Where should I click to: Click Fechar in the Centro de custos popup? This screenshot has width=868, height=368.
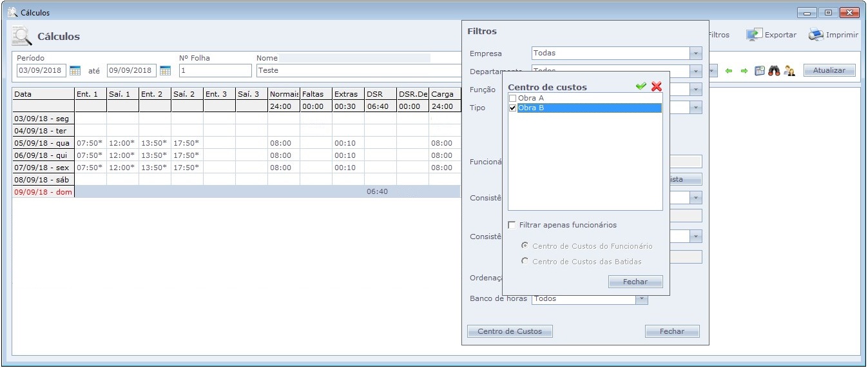click(x=635, y=282)
